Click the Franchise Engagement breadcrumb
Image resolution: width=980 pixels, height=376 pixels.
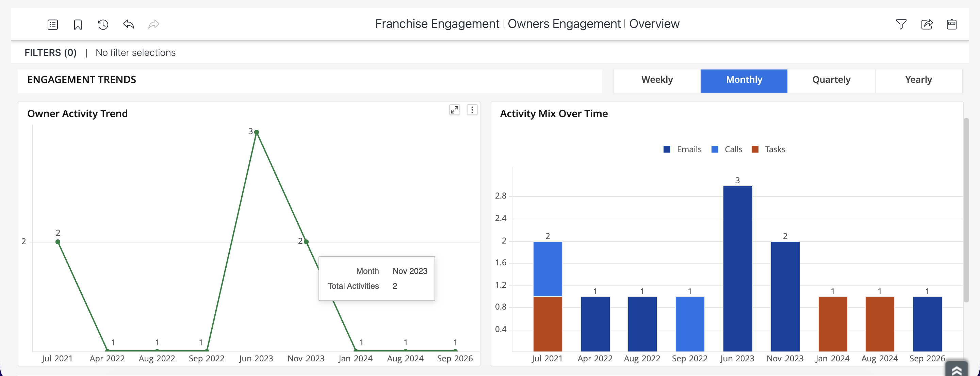[437, 24]
